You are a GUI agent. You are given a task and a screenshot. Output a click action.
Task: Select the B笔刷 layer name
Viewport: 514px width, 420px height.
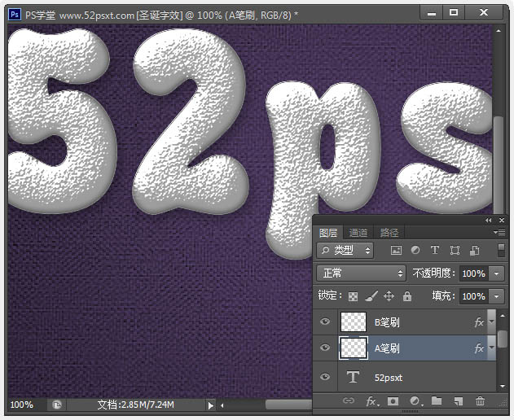pyautogui.click(x=388, y=322)
